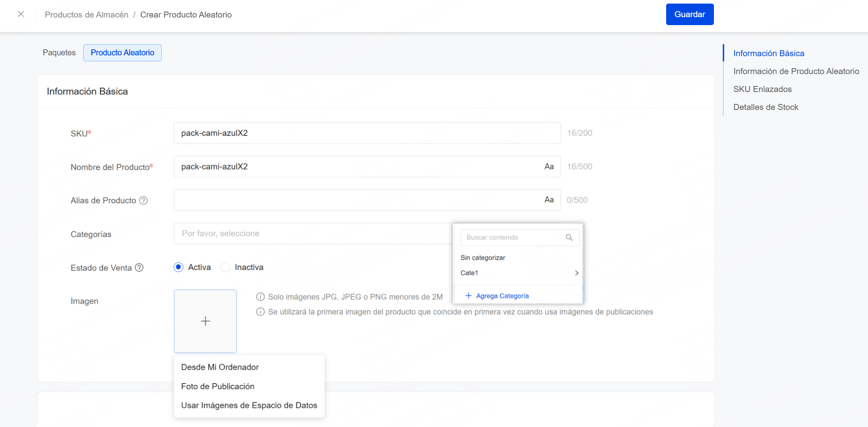Go to Información Básica anchor
The width and height of the screenshot is (868, 427).
point(768,53)
